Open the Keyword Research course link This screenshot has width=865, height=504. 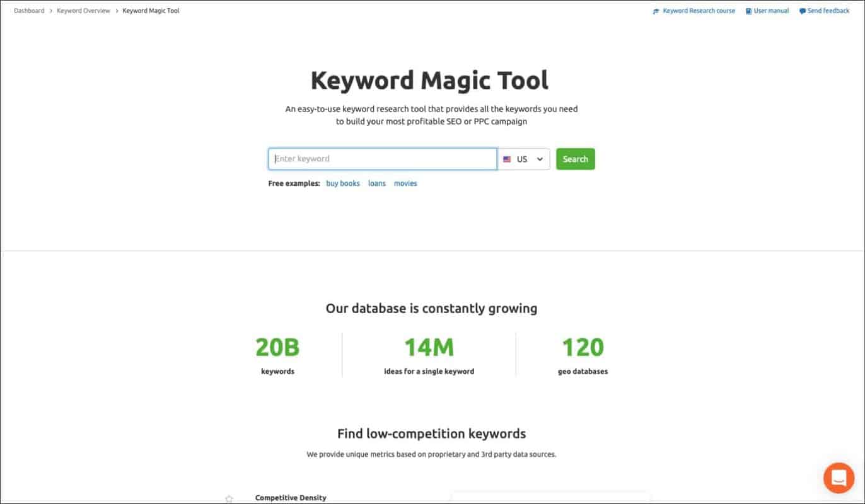(x=699, y=11)
